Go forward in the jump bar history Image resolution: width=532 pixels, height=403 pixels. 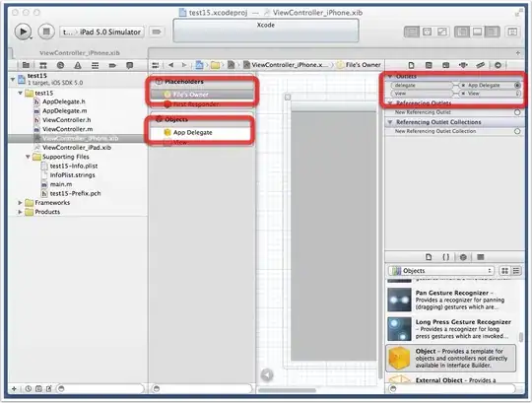point(184,65)
